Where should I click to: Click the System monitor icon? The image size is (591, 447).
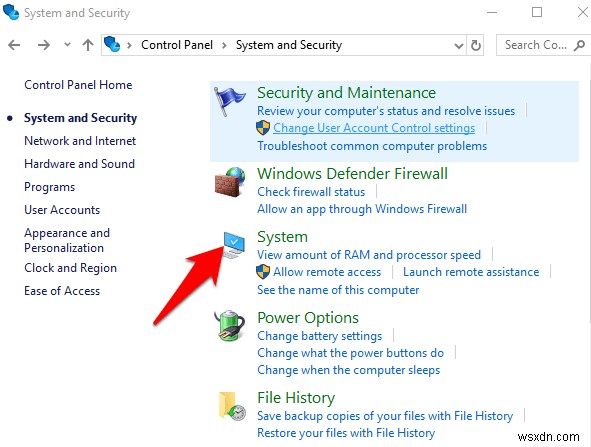[x=234, y=244]
